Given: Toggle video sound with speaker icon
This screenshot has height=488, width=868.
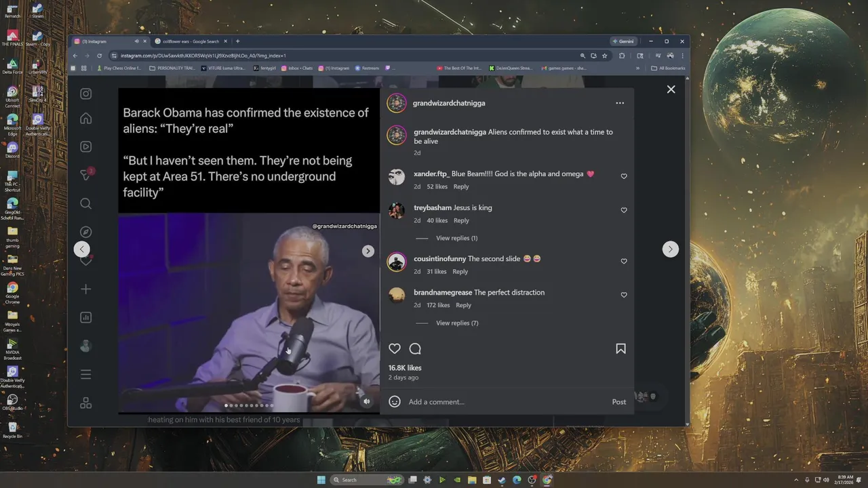Looking at the screenshot, I should (366, 401).
